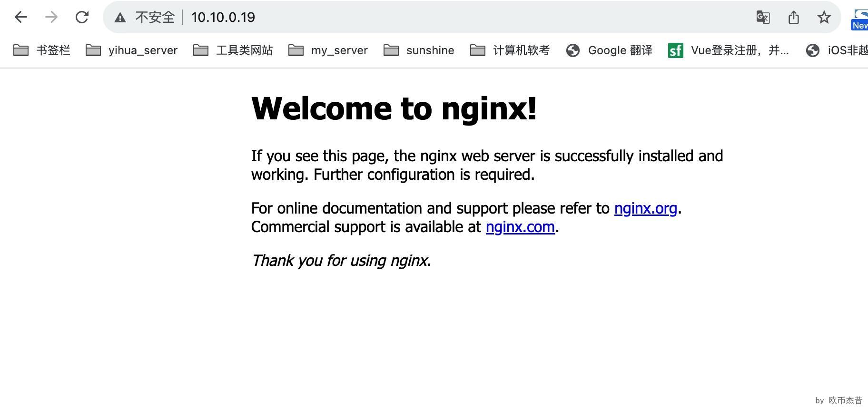Viewport: 868px width, 410px height.
Task: Expand the 工具类网站 bookmark folder
Action: 233,50
